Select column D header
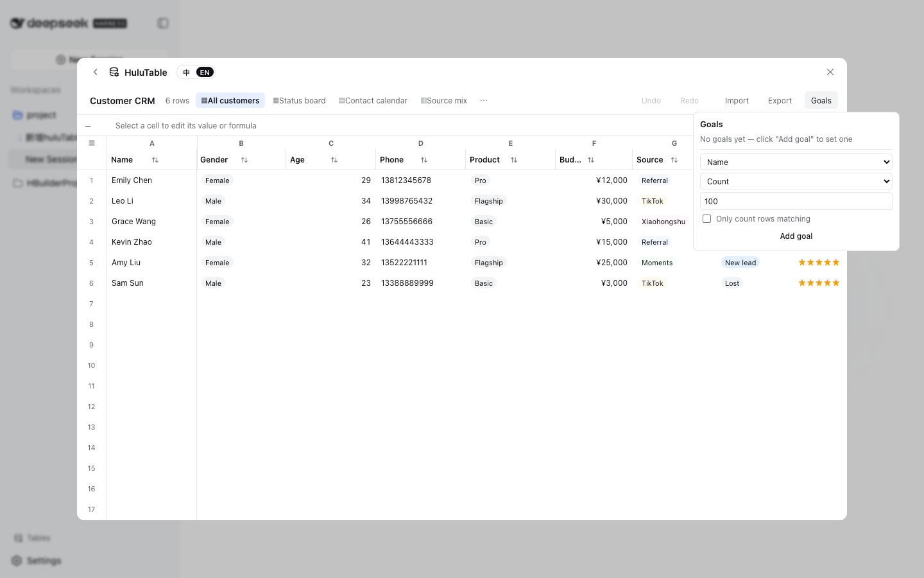Viewport: 924px width, 578px height. pyautogui.click(x=421, y=143)
